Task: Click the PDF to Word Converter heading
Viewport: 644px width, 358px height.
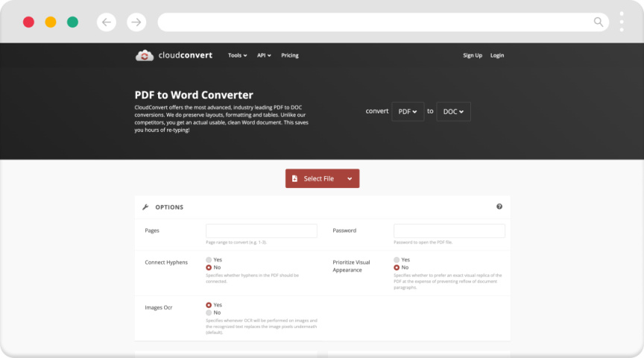Action: (194, 95)
